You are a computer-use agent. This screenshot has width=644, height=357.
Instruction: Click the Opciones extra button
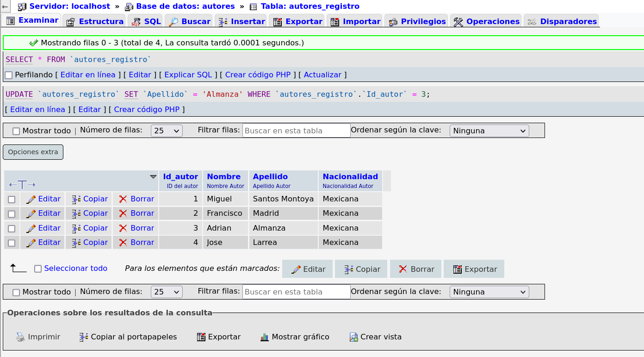click(33, 152)
